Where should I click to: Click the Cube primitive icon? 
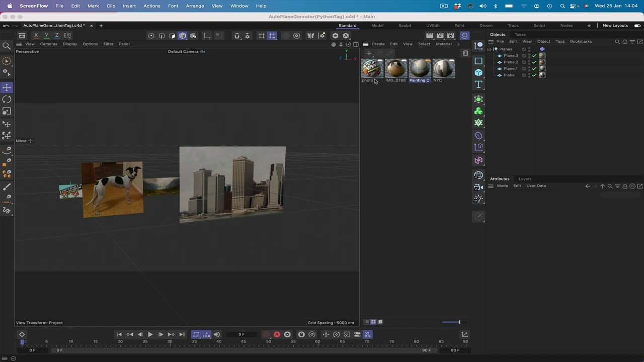point(478,72)
